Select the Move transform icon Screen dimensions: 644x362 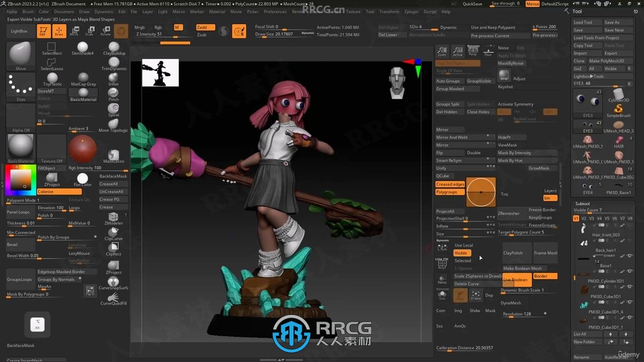74,31
